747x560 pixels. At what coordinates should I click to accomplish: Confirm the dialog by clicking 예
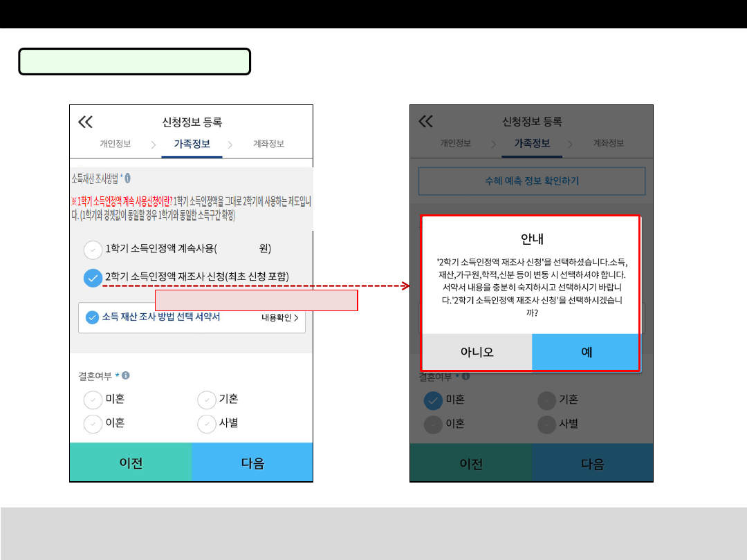click(x=586, y=352)
